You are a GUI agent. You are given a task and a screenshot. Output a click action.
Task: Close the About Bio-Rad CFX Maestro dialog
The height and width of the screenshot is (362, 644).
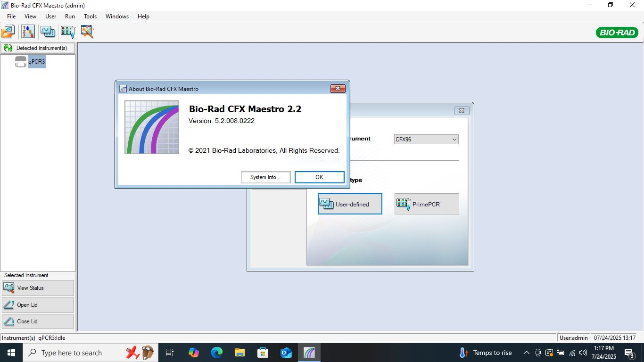point(338,89)
